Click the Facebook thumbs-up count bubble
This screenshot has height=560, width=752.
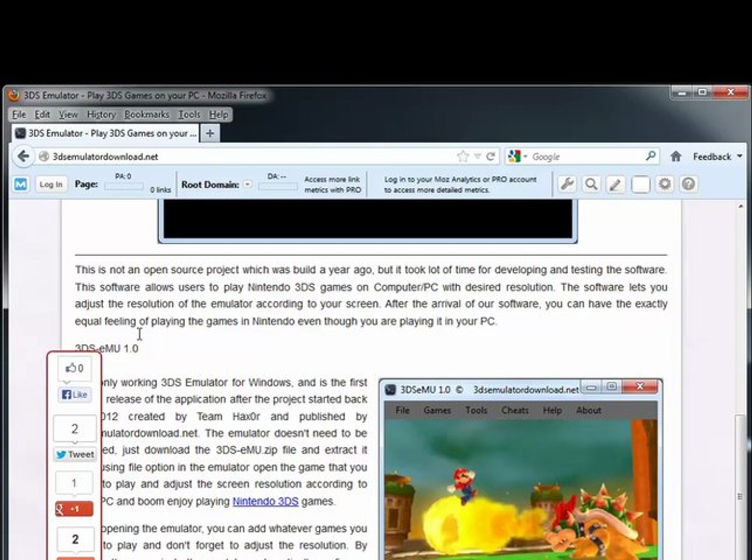[x=75, y=368]
